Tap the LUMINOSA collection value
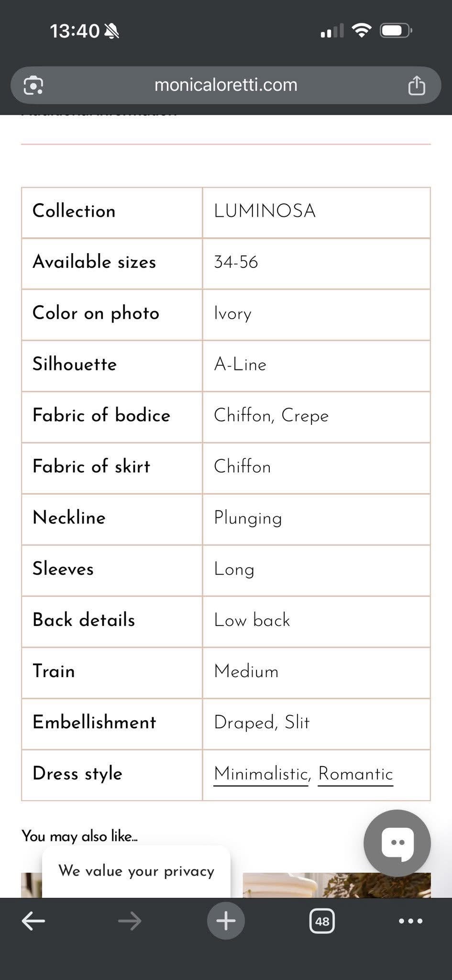This screenshot has width=452, height=980. click(x=265, y=211)
